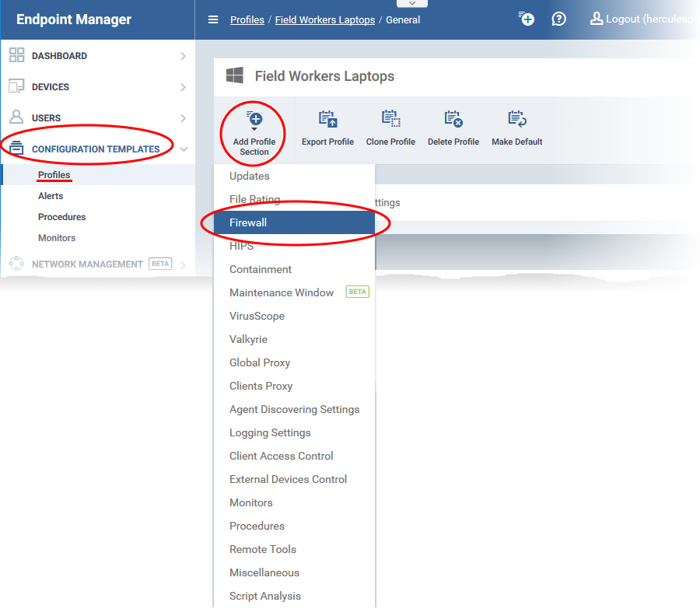Click the Export Profile icon
The width and height of the screenshot is (700, 609).
click(328, 119)
